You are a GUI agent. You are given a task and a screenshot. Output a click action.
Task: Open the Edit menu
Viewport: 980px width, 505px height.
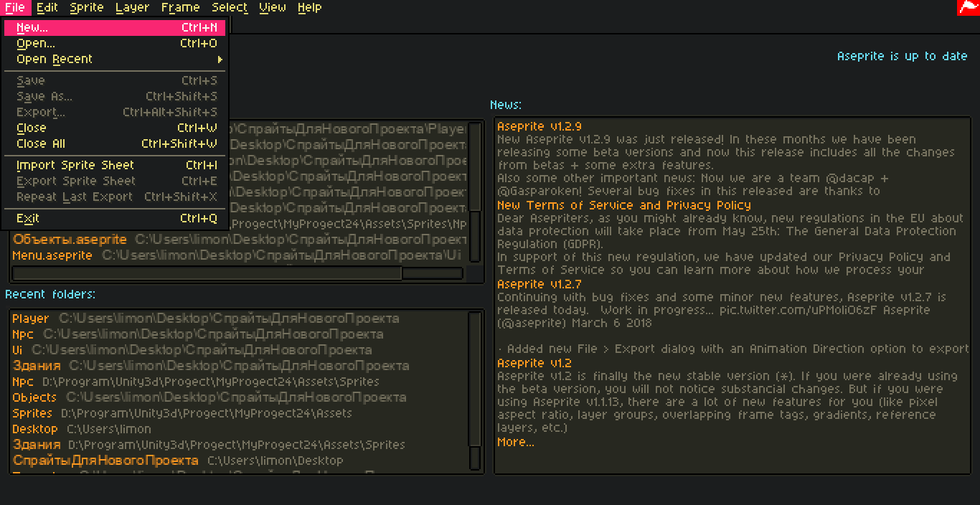click(x=47, y=8)
